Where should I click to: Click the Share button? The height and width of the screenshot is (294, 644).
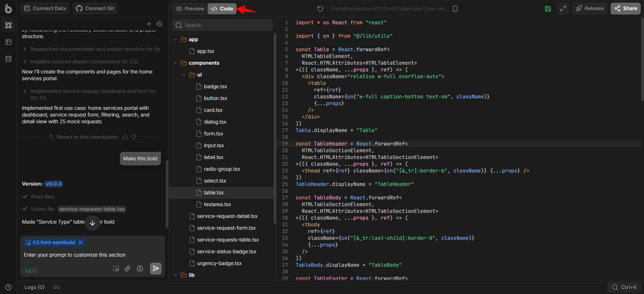(625, 8)
